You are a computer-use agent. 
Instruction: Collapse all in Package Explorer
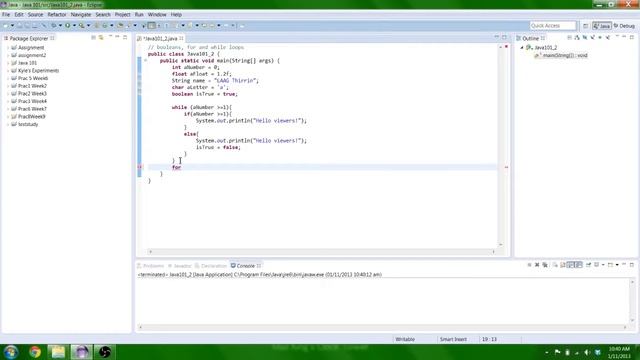click(x=93, y=38)
